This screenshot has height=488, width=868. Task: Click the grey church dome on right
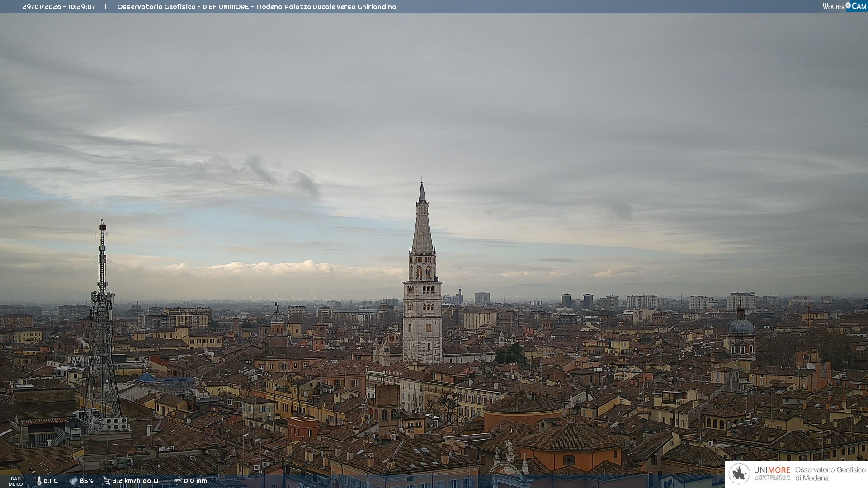(x=741, y=325)
